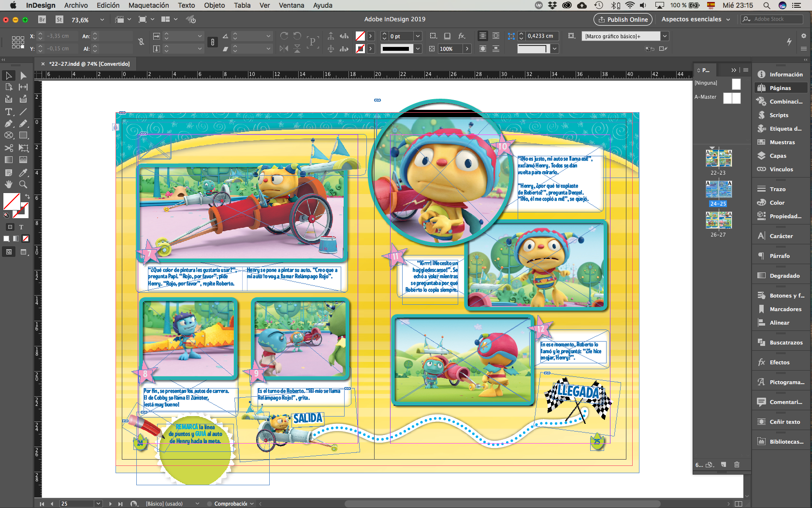The image size is (812, 508).
Task: Open the stroke weight dropdown
Action: pos(418,36)
